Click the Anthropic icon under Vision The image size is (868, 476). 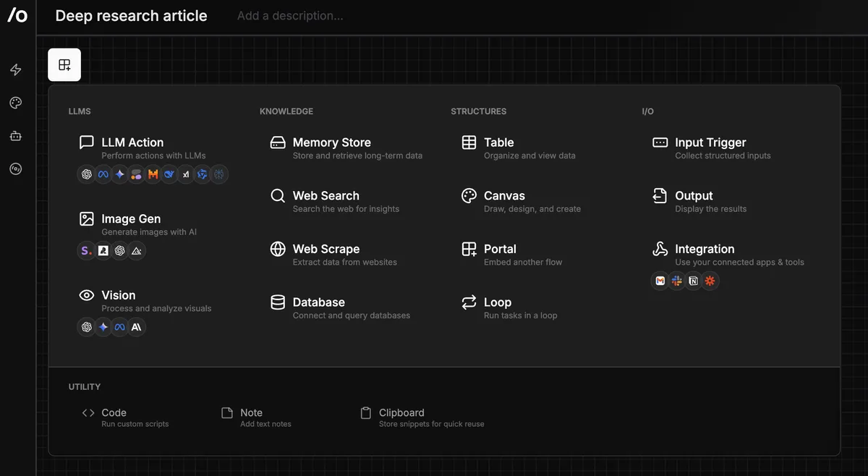[137, 327]
